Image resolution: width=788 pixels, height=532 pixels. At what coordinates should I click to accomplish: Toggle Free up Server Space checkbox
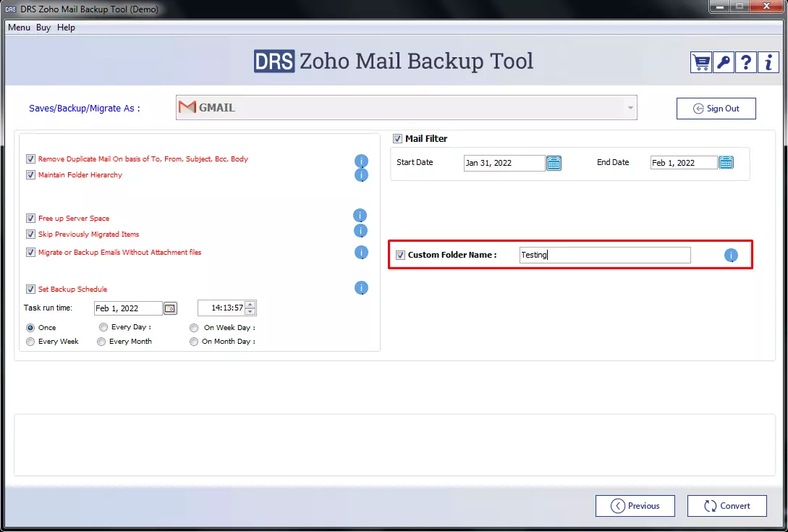pyautogui.click(x=30, y=219)
